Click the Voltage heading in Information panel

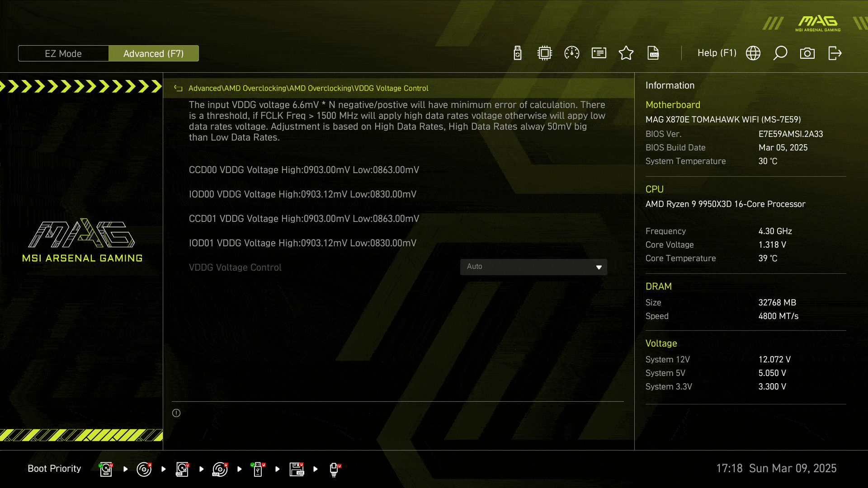(x=661, y=343)
